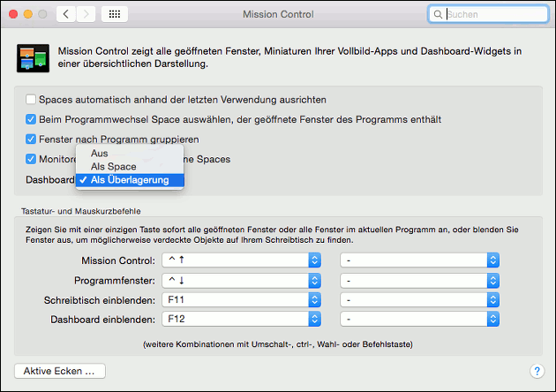Image resolution: width=556 pixels, height=392 pixels.
Task: Open Schreibtisch einblenden mouse shortcut dropdown
Action: pos(420,300)
